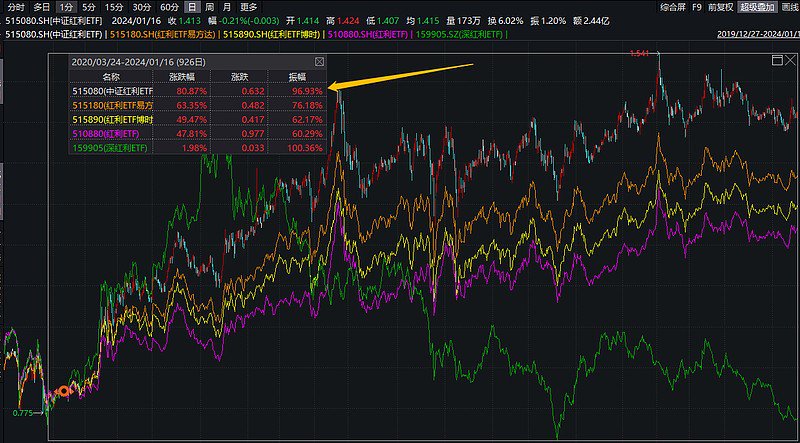The image size is (800, 443).
Task: Click the 1.98% change value
Action: (195, 148)
